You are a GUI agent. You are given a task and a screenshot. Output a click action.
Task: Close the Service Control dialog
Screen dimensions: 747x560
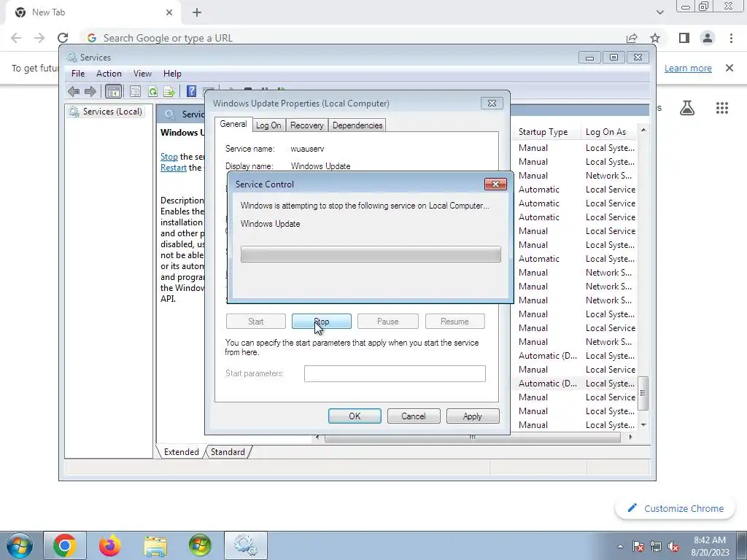click(x=495, y=184)
